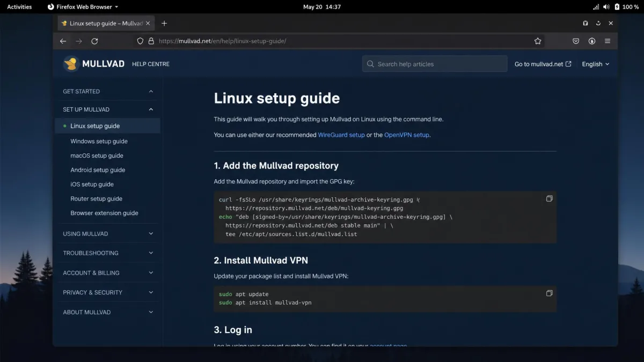Viewport: 644px width, 362px height.
Task: Open the Firefox Web Browser app menu
Action: click(83, 7)
